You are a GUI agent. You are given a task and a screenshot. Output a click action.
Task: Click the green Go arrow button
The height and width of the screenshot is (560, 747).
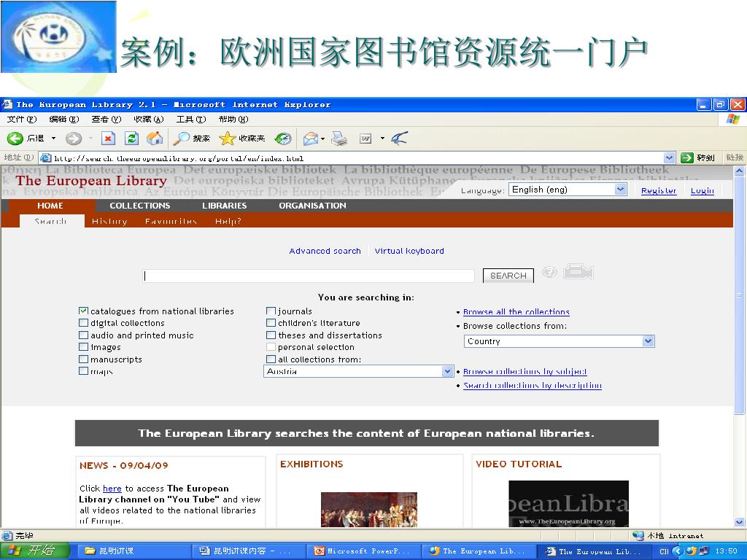tap(687, 157)
